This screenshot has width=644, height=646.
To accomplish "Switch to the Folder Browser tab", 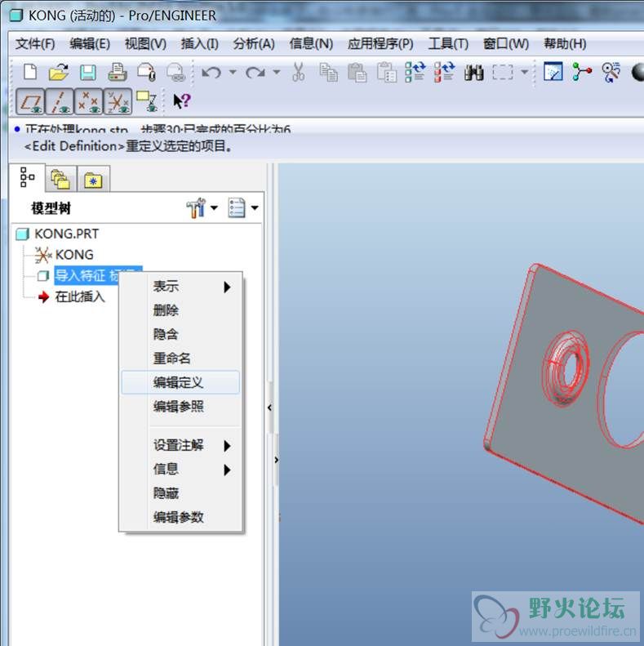I will 60,180.
